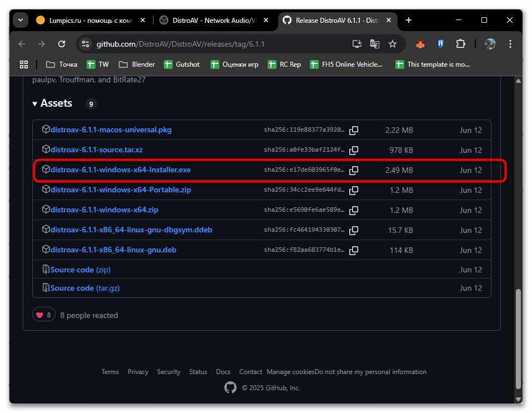Viewport: 532px width, 413px height.
Task: Copy sha256 hash of linux-gnu.deb
Action: tap(354, 250)
